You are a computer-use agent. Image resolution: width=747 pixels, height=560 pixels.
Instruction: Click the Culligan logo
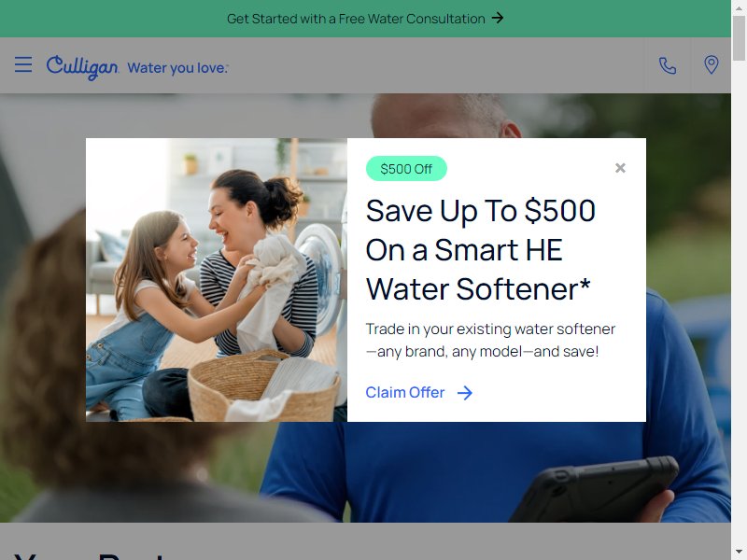pos(82,67)
